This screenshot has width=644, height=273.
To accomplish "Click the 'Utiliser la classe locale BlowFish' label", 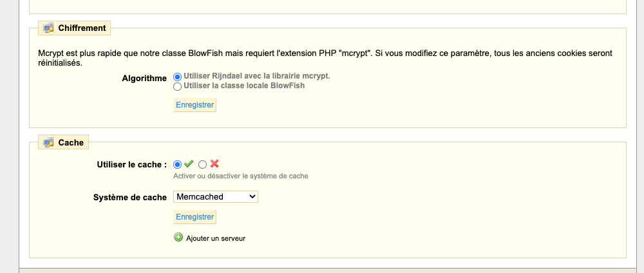I will 244,86.
